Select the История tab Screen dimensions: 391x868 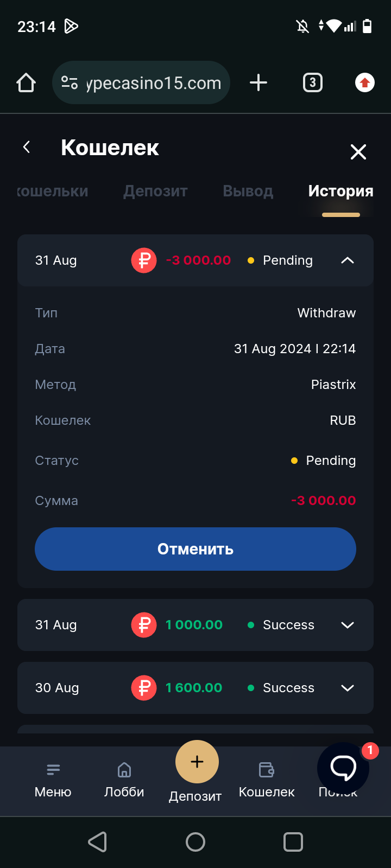[x=340, y=191]
